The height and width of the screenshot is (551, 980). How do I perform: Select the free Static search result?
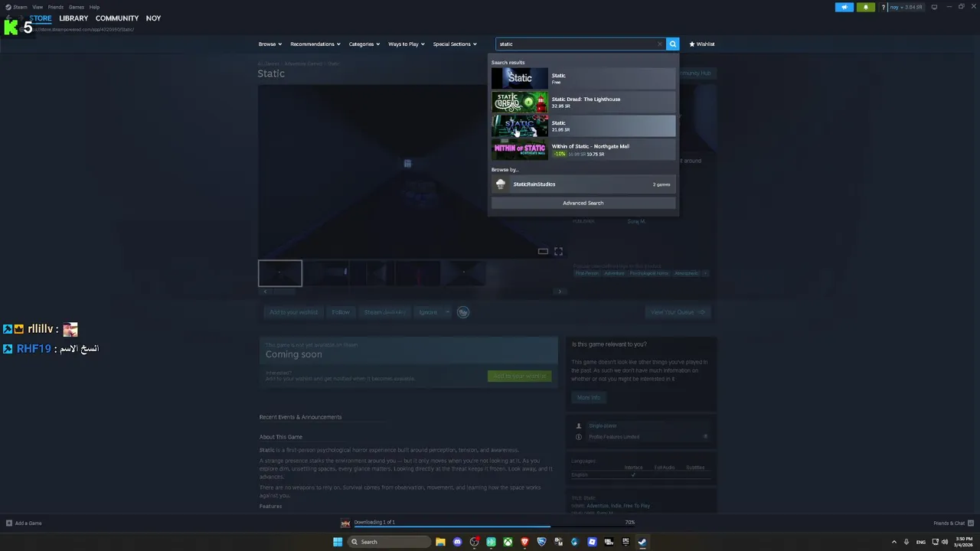(583, 78)
